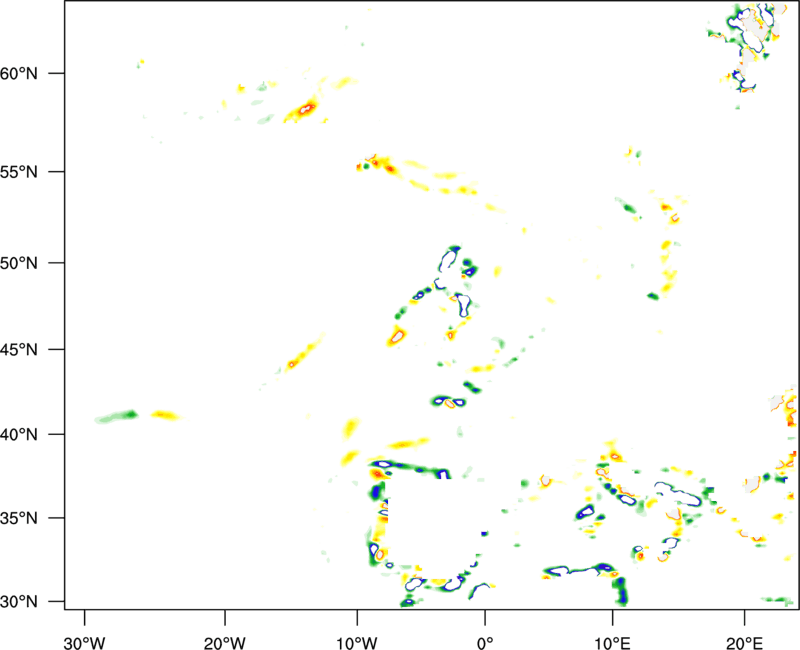This screenshot has width=800, height=650.
Task: Click the 55°N latitude label
Action: [x=19, y=172]
